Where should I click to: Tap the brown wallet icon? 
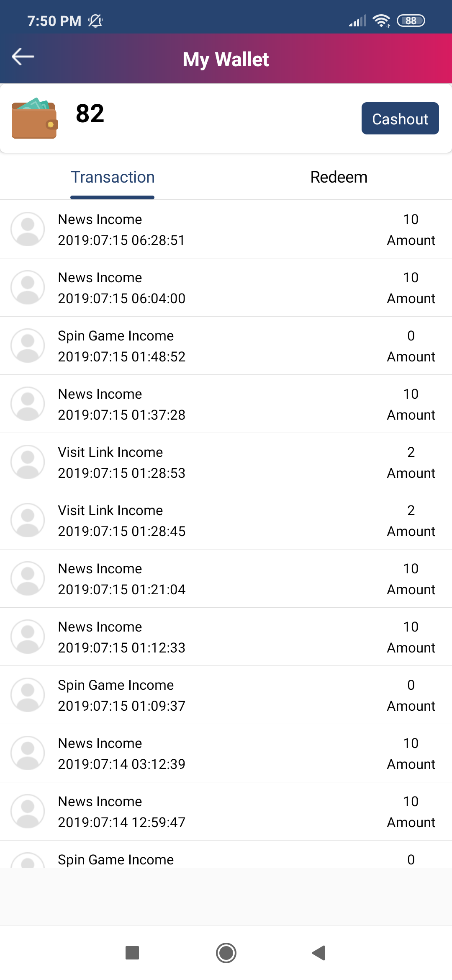pyautogui.click(x=34, y=118)
